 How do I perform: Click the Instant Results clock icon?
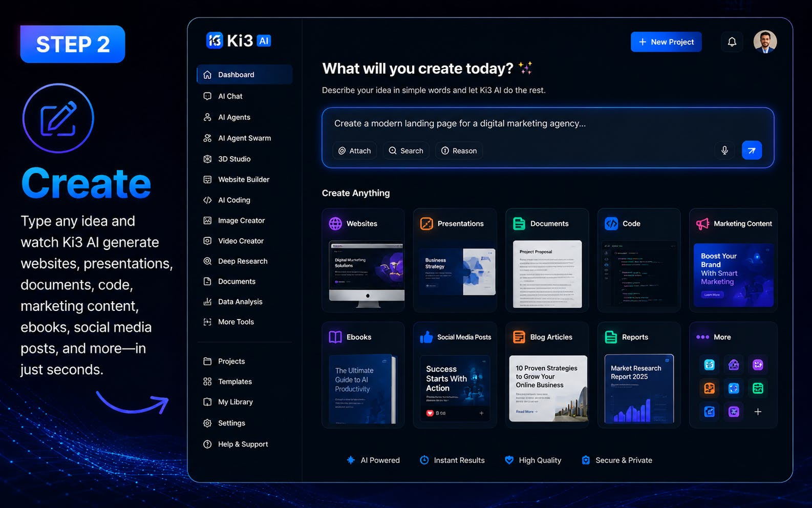pos(424,460)
